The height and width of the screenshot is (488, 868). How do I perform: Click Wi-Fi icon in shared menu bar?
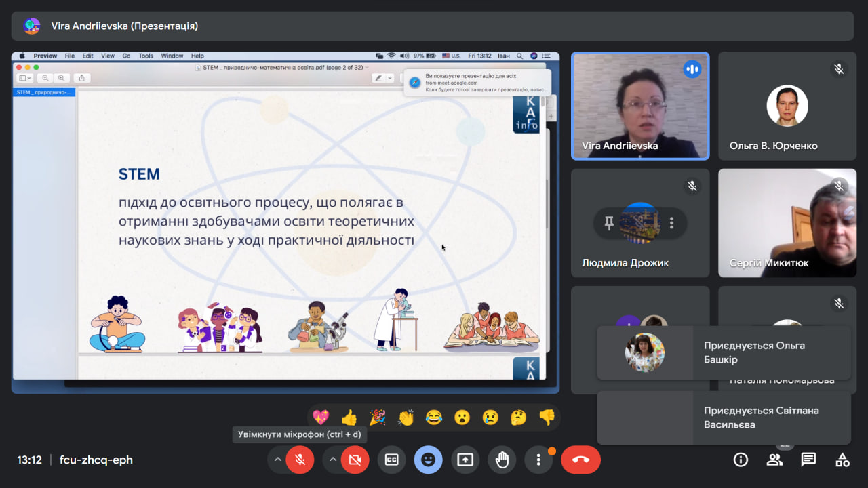coord(391,56)
